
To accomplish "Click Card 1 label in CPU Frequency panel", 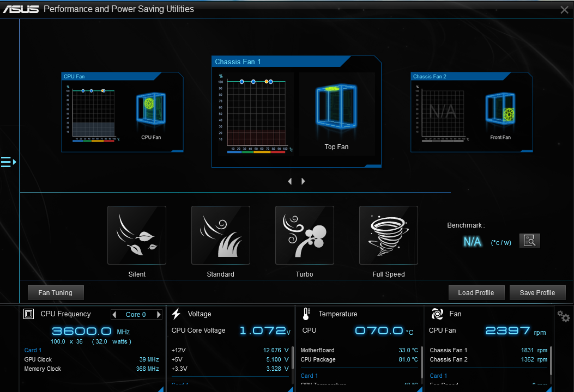I will tap(33, 350).
